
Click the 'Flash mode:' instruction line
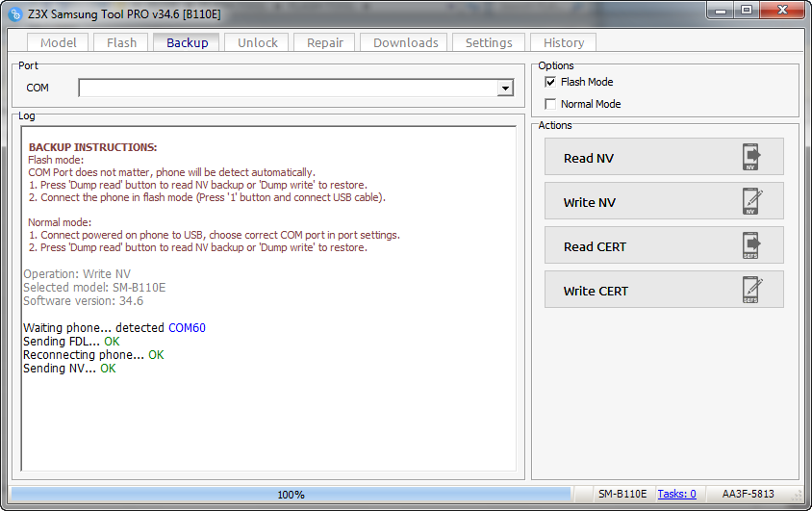pos(56,160)
